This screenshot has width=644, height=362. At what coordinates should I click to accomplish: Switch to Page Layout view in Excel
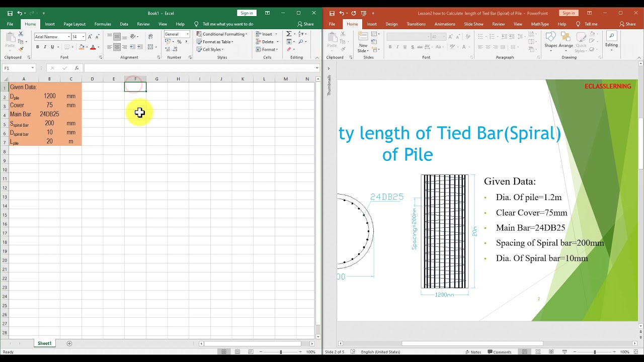click(237, 352)
